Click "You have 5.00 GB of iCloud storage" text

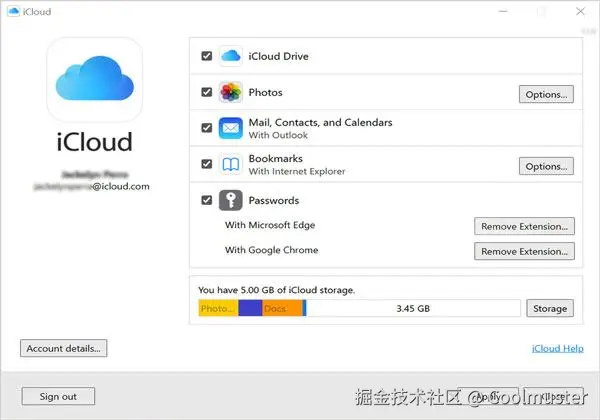276,290
